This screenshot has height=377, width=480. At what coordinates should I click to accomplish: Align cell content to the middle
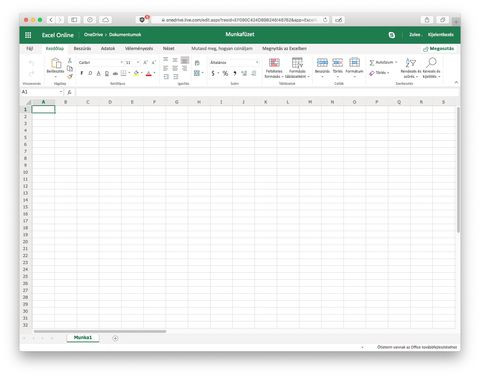pyautogui.click(x=175, y=60)
